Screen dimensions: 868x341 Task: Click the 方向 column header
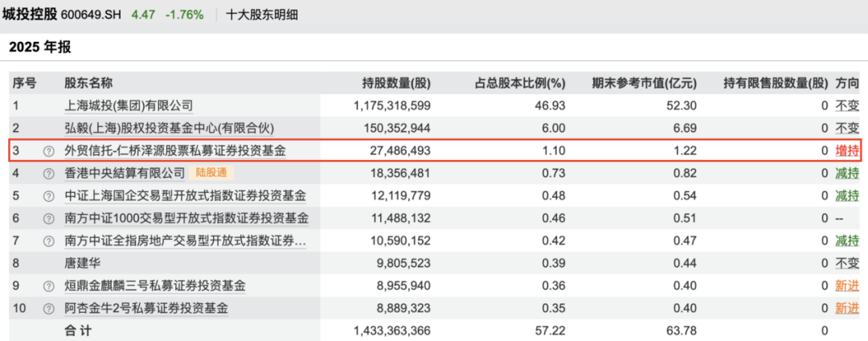pyautogui.click(x=847, y=83)
